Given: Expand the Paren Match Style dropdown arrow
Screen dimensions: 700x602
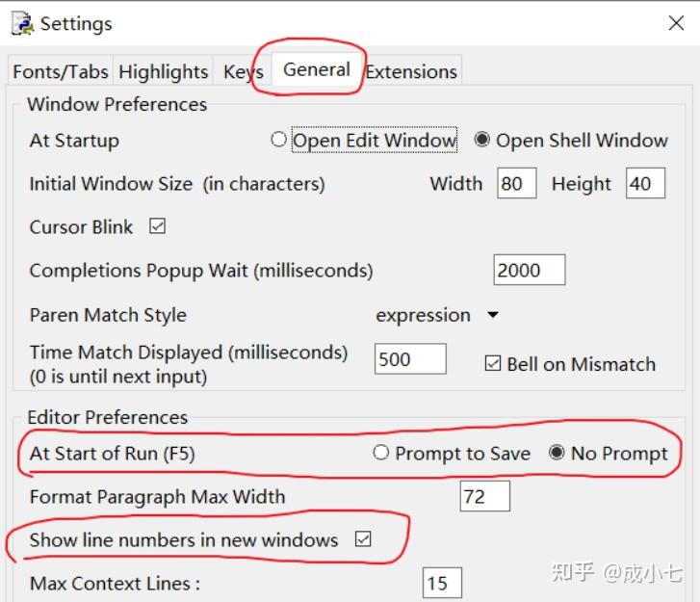Looking at the screenshot, I should [x=493, y=315].
